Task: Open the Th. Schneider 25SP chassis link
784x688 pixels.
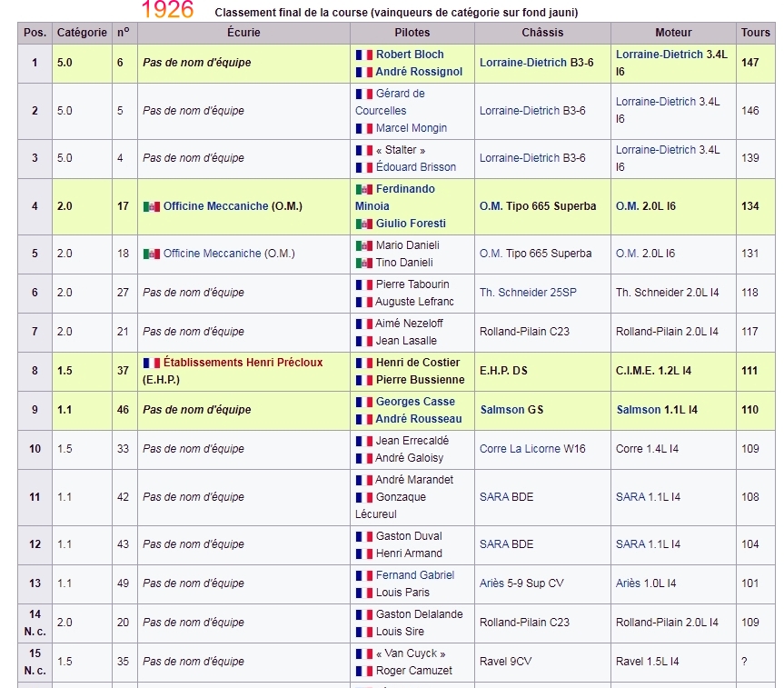Action: 528,293
